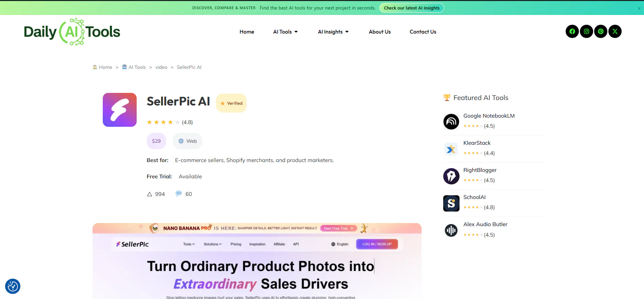Screen dimensions: 644x299
Task: Click the Web platform globe badge
Action: [x=188, y=141]
